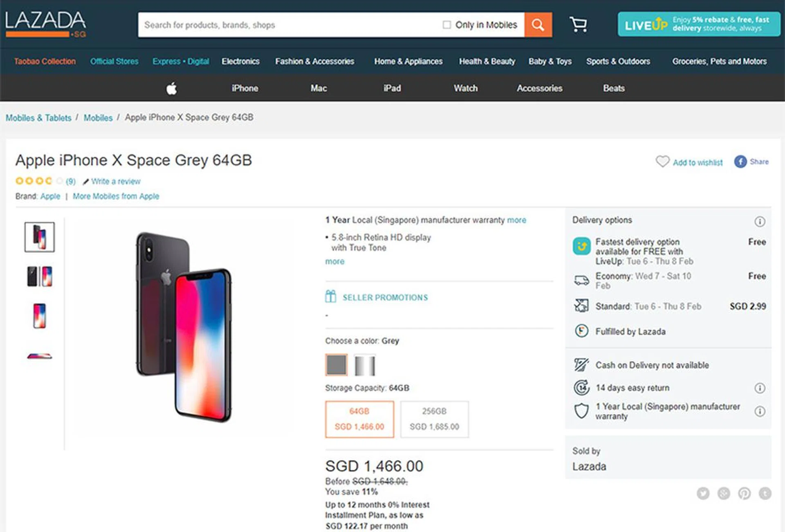
Task: Click the Pinterest share icon
Action: tap(744, 494)
